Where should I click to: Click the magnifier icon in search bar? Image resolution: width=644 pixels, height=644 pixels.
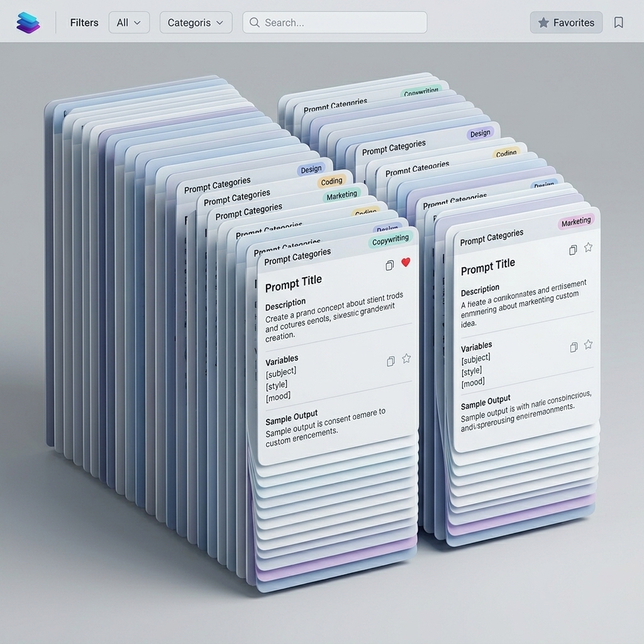pos(255,23)
